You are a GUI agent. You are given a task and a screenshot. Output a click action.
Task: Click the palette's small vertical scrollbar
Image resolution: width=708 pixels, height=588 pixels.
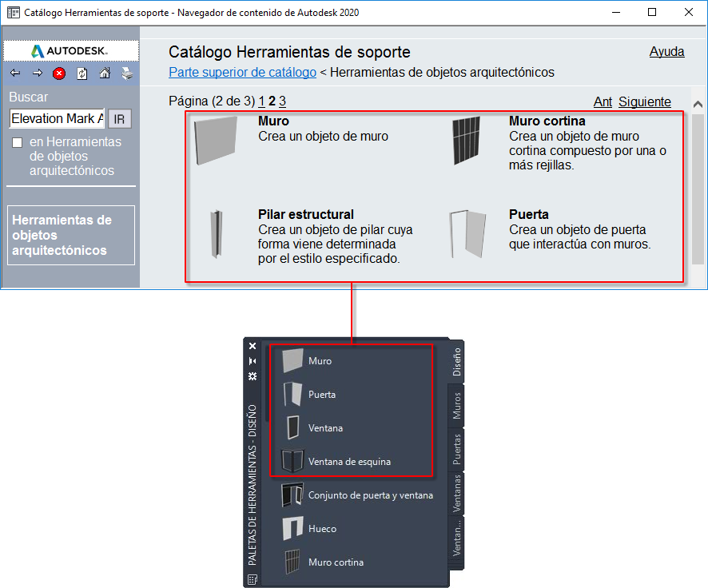267,383
